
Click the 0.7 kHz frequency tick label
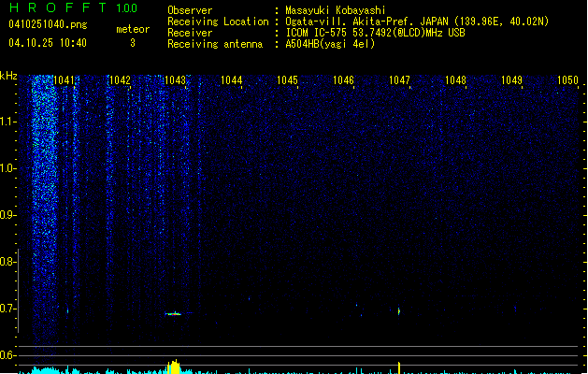[7, 309]
